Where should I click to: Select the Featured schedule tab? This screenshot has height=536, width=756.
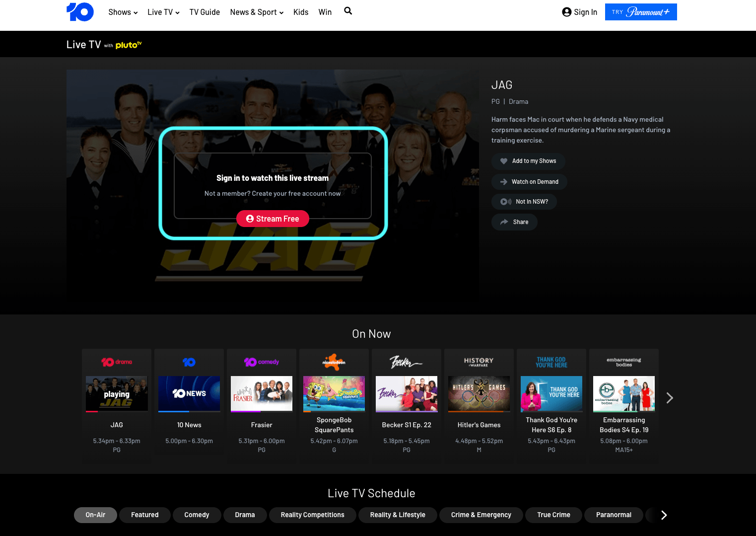(145, 515)
